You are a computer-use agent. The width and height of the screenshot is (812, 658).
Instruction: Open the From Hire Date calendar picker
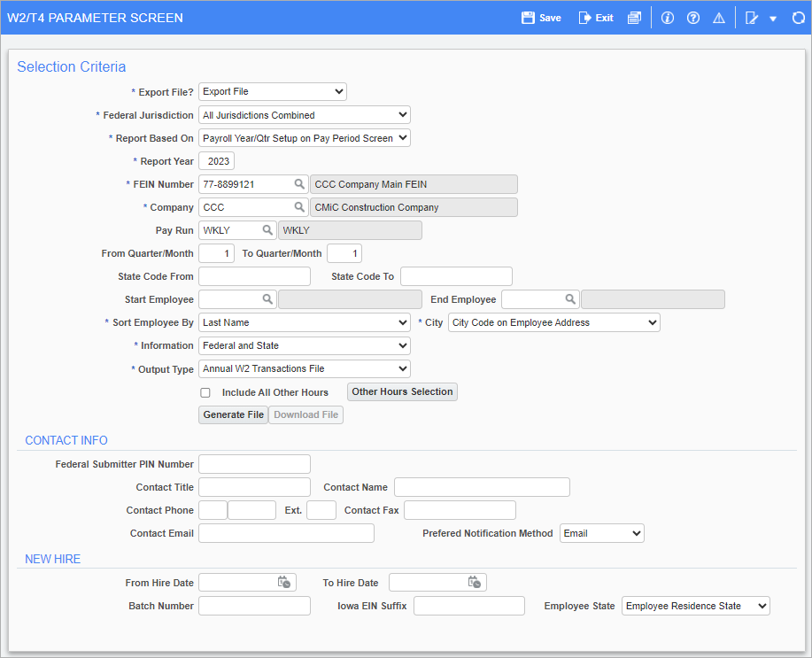(x=283, y=582)
